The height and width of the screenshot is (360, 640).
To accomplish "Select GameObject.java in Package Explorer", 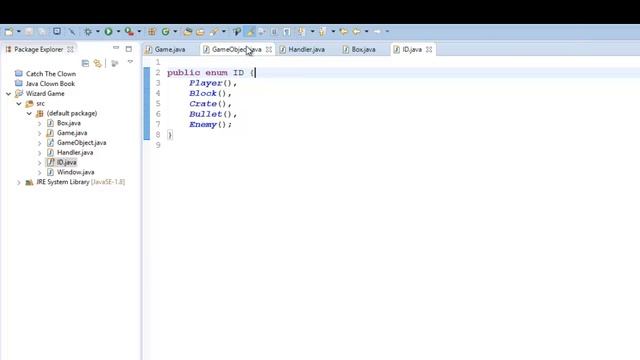I will (x=82, y=143).
